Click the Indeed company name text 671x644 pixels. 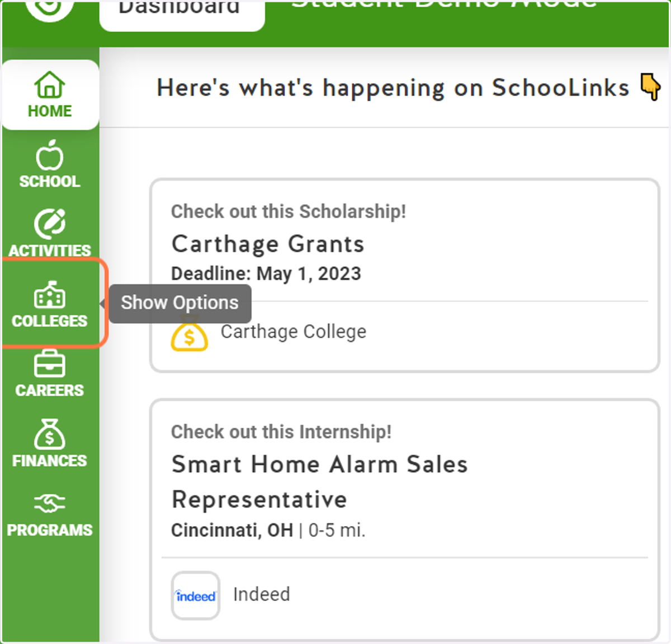tap(262, 594)
